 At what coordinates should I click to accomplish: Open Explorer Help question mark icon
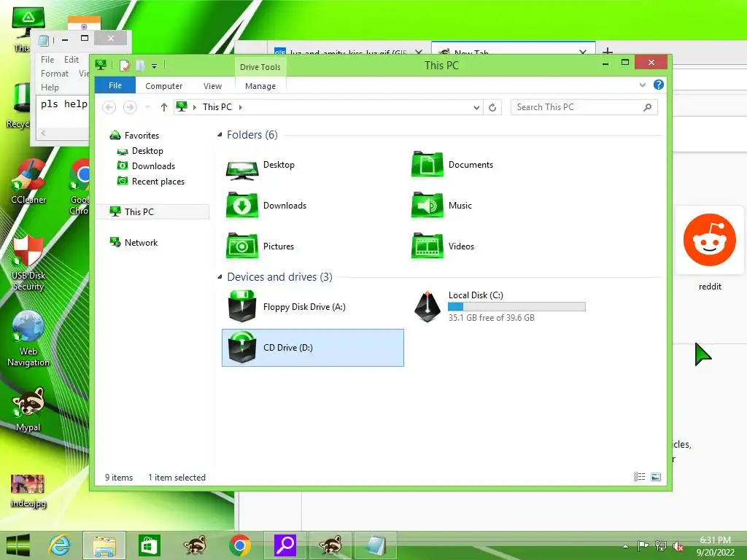pyautogui.click(x=659, y=85)
